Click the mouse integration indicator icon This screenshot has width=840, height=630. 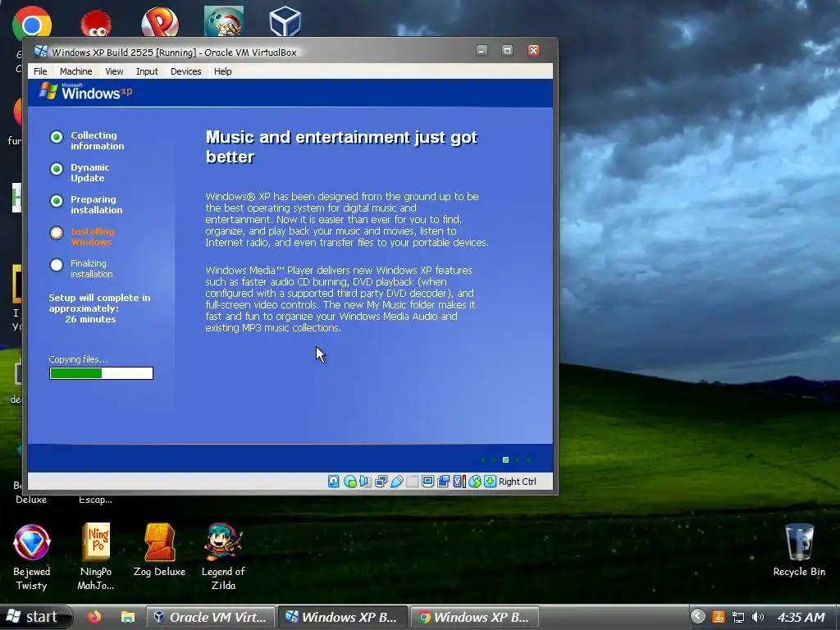475,481
